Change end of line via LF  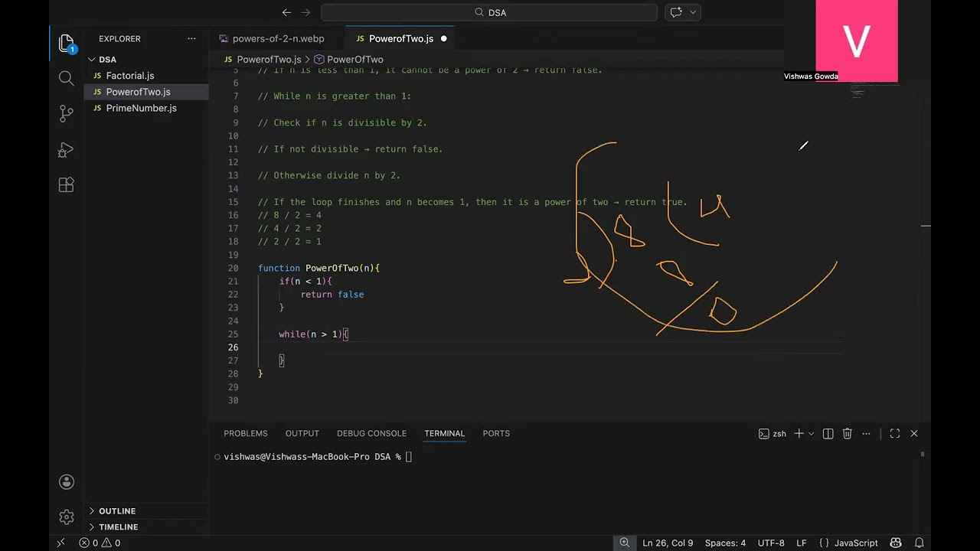(801, 543)
